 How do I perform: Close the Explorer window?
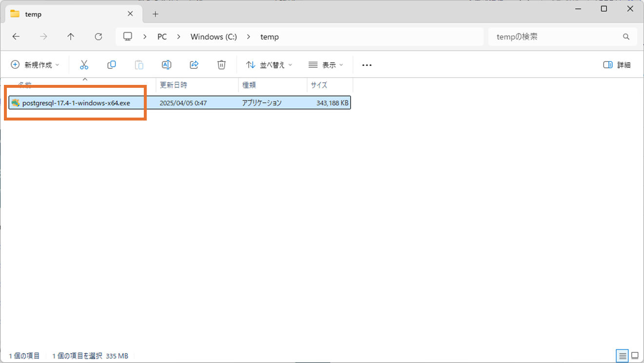631,9
